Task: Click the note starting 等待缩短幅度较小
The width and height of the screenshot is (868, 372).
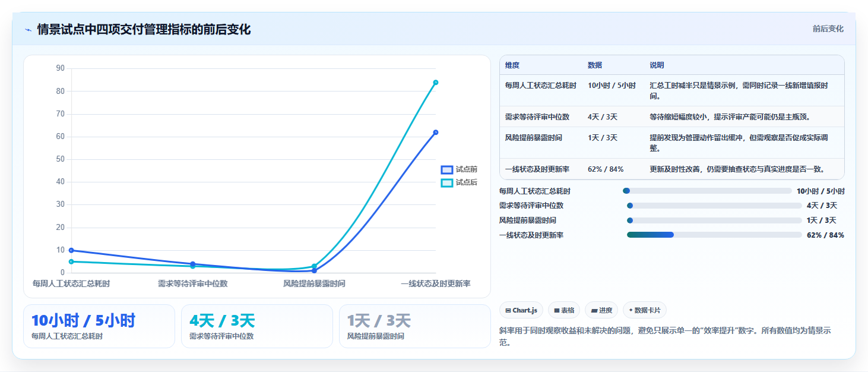Action: tap(730, 117)
